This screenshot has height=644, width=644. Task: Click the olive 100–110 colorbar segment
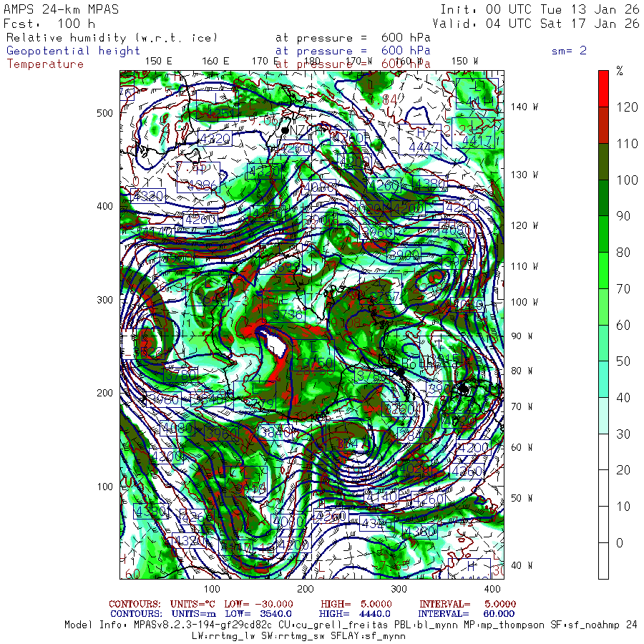[x=603, y=162]
